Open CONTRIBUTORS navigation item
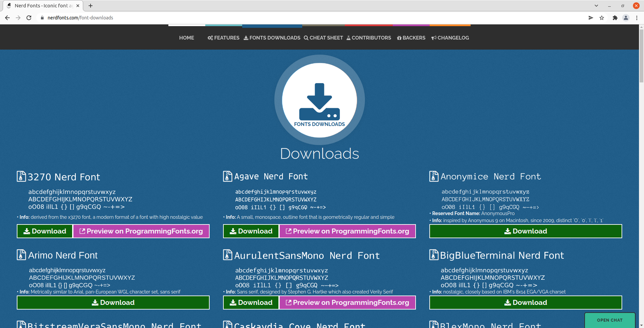 coord(369,38)
